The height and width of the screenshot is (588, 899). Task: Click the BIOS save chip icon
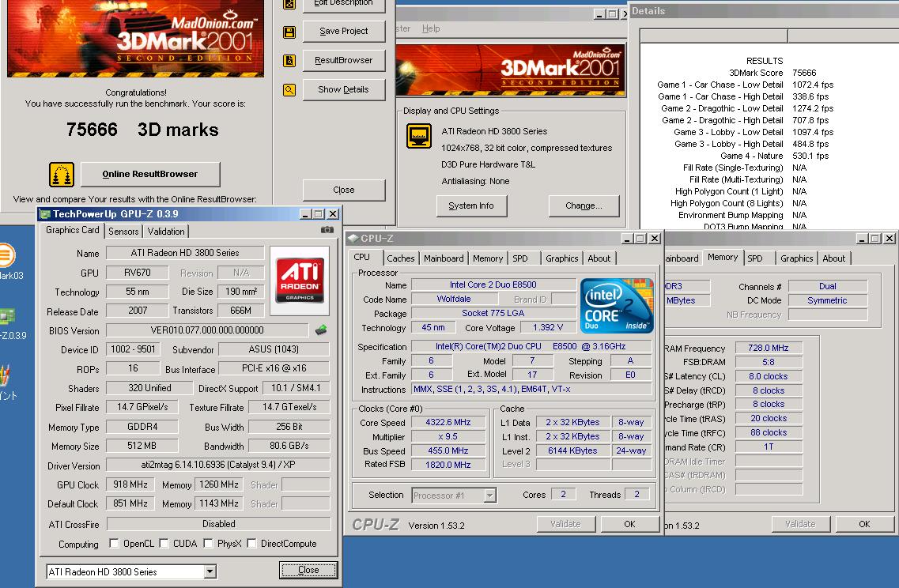point(321,330)
